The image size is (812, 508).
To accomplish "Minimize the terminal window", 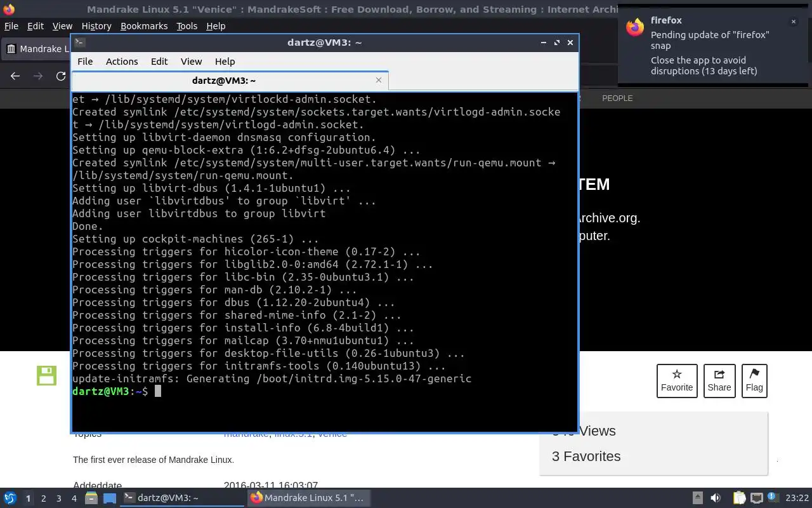I will tap(544, 43).
